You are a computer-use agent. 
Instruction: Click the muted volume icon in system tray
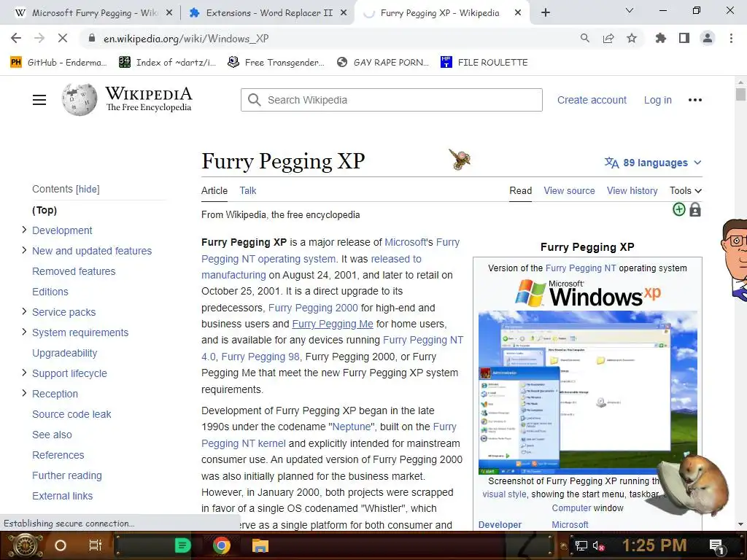click(x=598, y=545)
